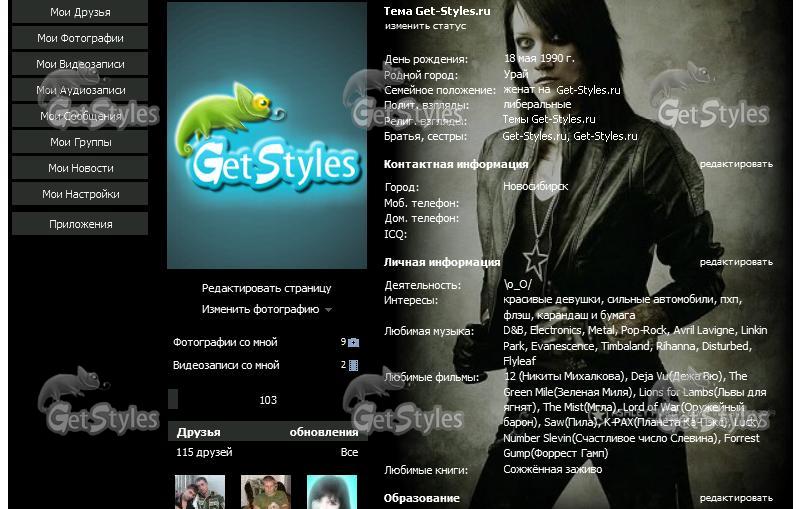This screenshot has height=509, width=800.
Task: Click the photo icon next to Фотографии со мной
Action: [353, 343]
